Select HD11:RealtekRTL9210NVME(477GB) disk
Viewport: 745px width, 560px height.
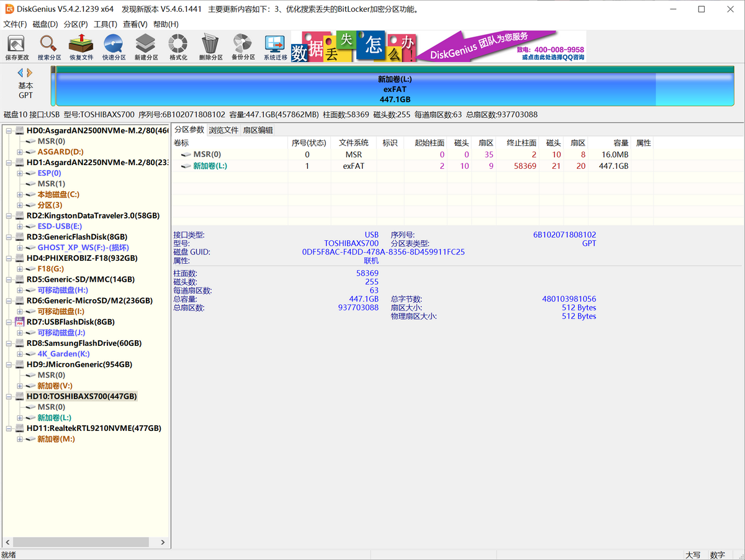[94, 428]
